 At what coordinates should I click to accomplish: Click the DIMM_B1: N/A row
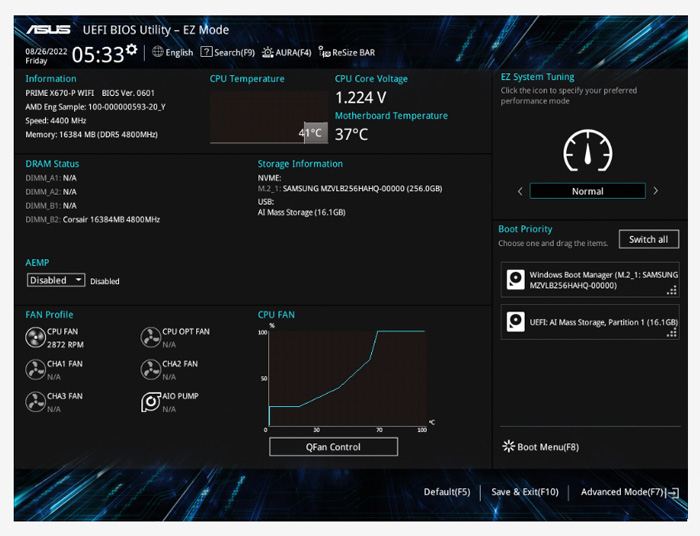[51, 206]
